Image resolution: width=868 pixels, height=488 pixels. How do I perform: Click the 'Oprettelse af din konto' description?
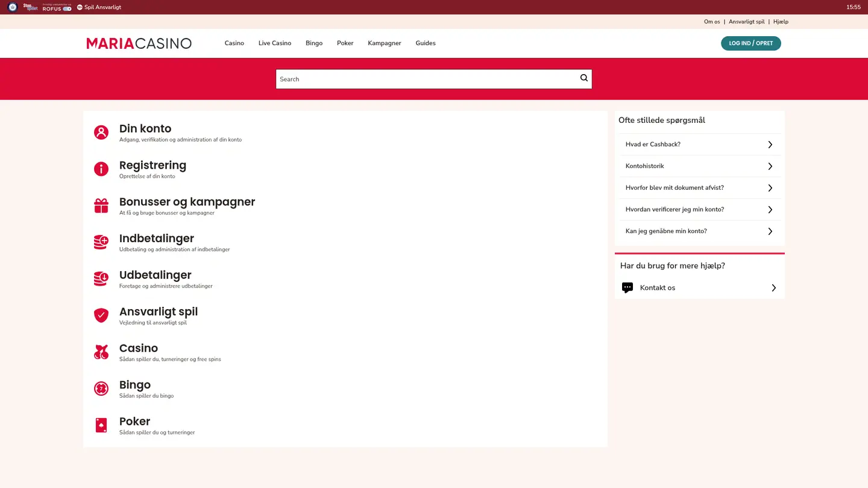pos(147,177)
